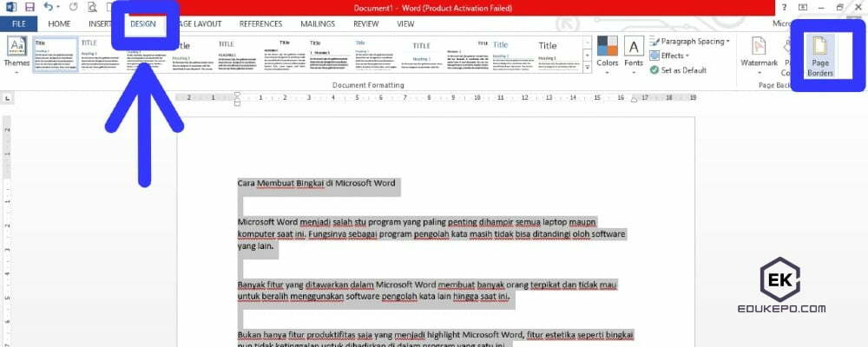This screenshot has height=347, width=868.
Task: Click the Print Preview quick access icon
Action: coord(91,7)
